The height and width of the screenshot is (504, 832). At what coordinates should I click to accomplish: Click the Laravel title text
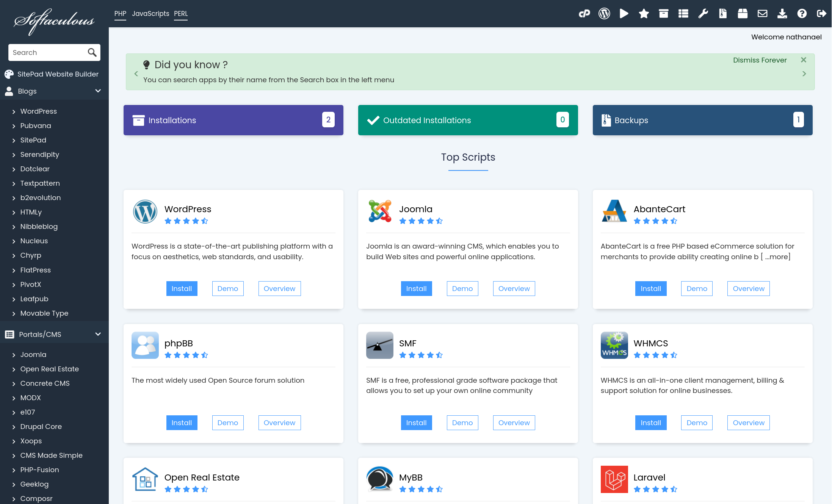(x=649, y=477)
